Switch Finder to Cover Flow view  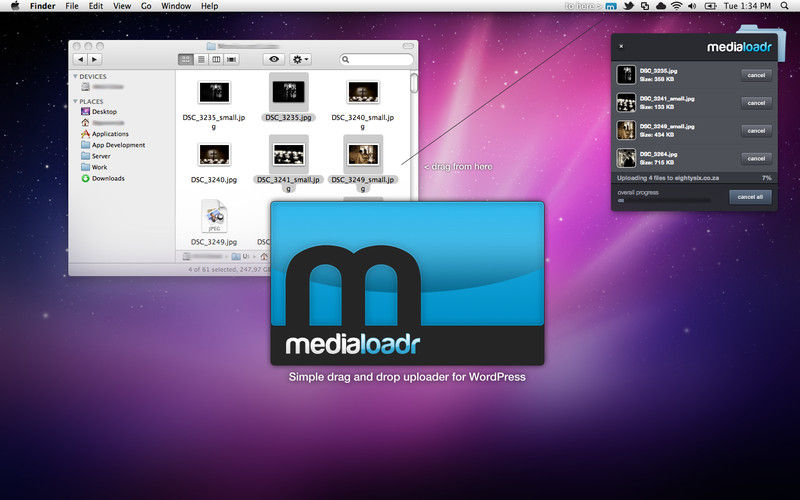[232, 59]
